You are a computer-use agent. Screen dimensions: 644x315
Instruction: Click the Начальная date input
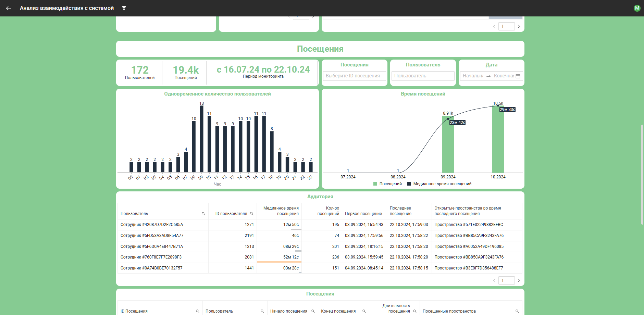[x=473, y=76]
